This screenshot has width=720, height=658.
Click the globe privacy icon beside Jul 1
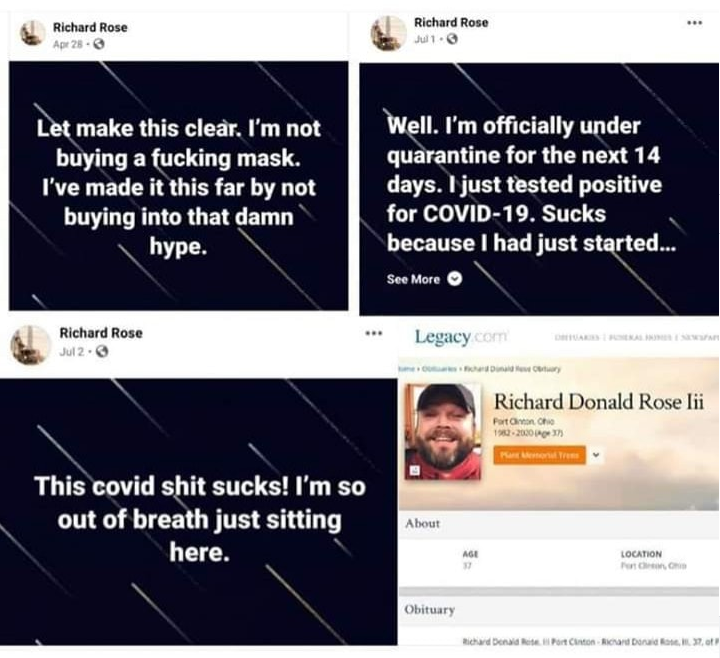(452, 39)
